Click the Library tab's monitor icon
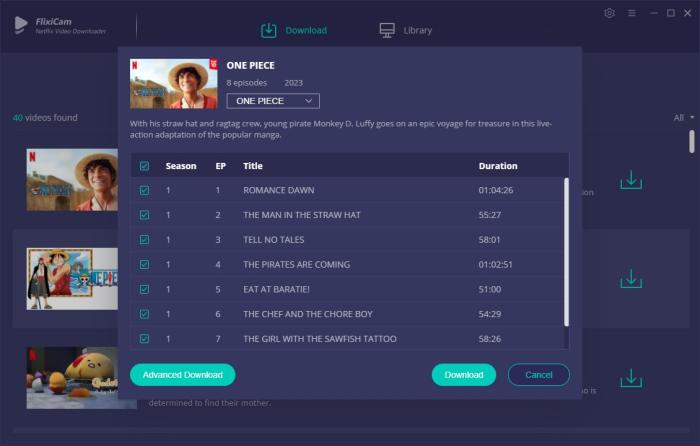This screenshot has width=700, height=446. click(x=387, y=30)
